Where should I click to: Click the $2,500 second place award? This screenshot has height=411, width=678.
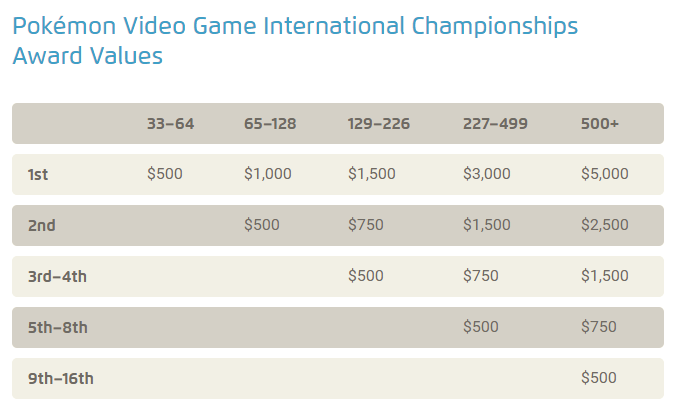pos(604,225)
